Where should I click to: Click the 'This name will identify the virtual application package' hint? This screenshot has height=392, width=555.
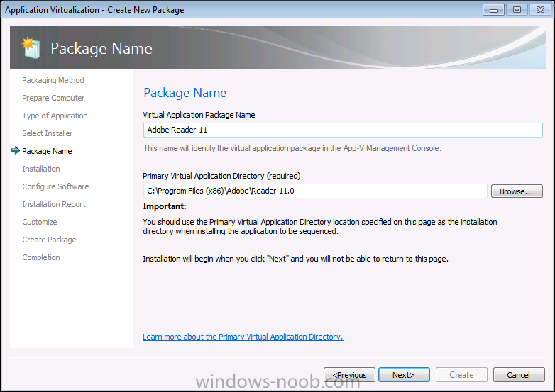tap(292, 148)
